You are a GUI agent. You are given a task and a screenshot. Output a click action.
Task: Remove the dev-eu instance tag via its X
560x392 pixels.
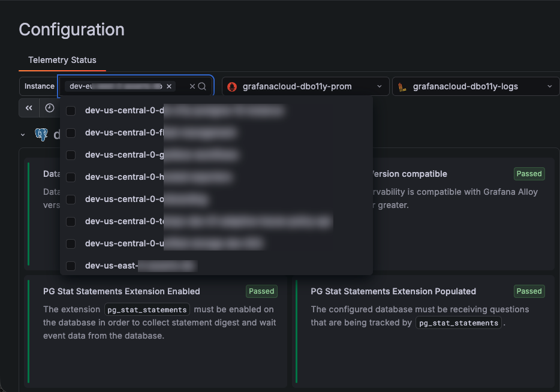(168, 86)
